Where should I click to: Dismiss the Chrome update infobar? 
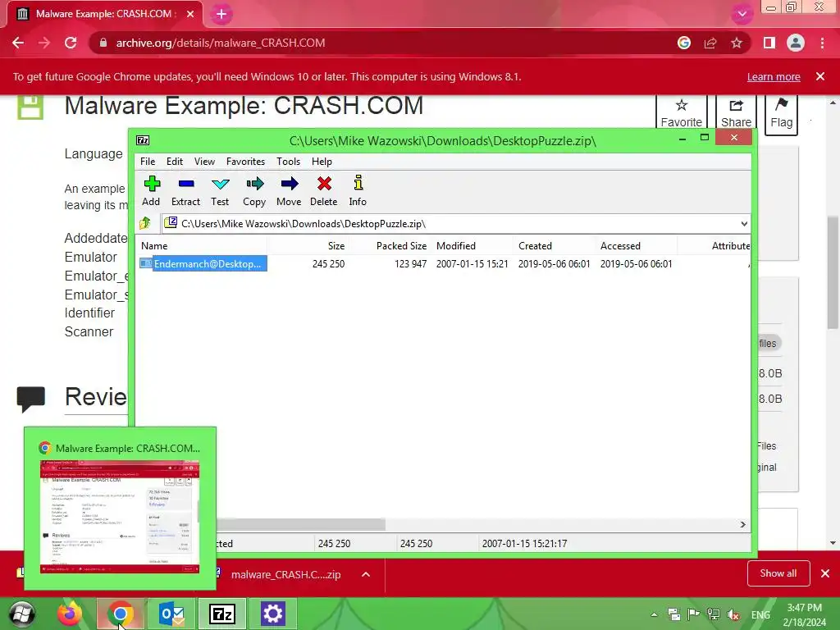coord(820,76)
